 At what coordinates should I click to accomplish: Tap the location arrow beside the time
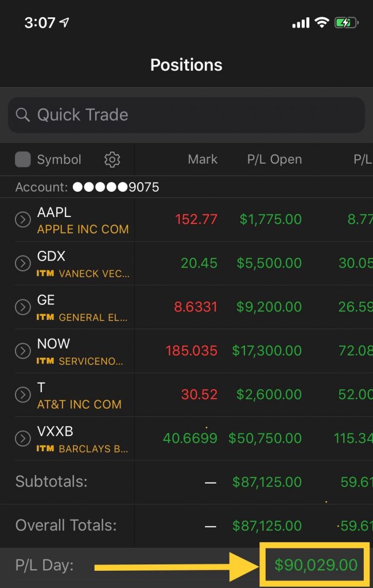click(64, 22)
